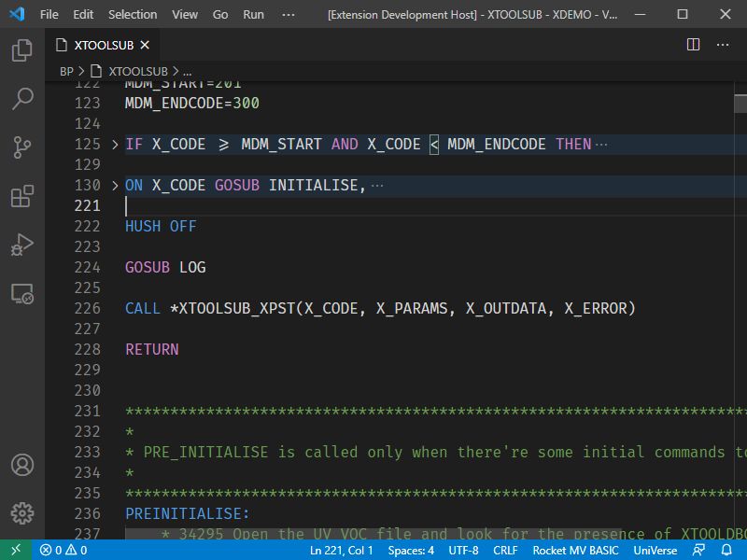Click the PRE_INITIALISE comment on line 233
747x560 pixels.
435,452
